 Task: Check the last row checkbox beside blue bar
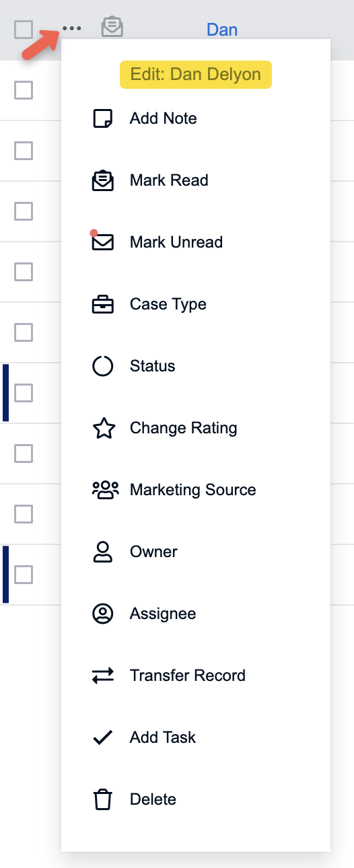point(24,575)
